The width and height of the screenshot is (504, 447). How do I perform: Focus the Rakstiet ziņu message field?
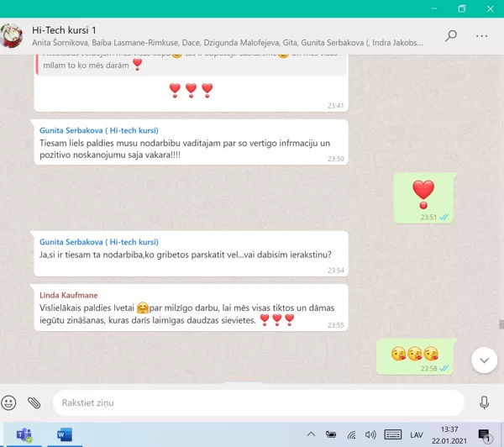(259, 402)
